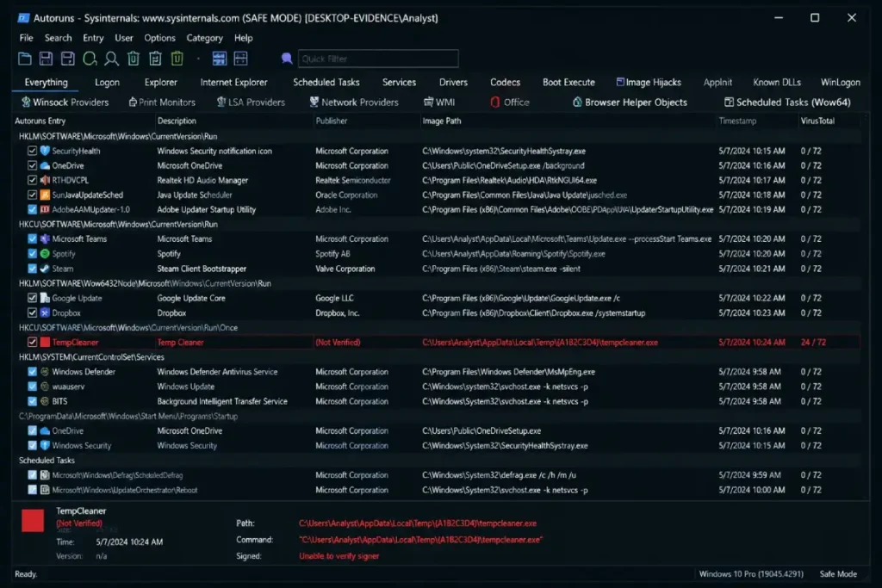
Task: Click the Microsoft Teams entry icon
Action: tap(45, 239)
